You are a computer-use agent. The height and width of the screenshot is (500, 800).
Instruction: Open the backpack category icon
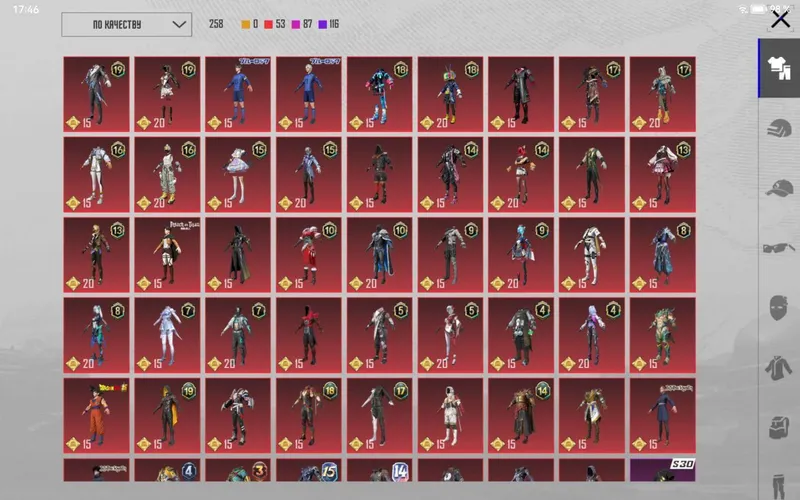point(779,427)
